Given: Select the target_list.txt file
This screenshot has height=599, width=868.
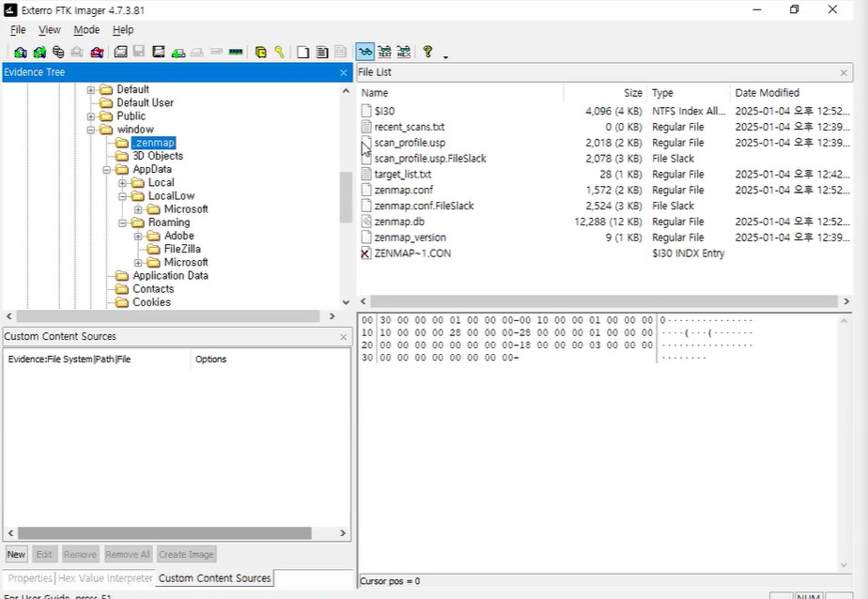Looking at the screenshot, I should [402, 175].
